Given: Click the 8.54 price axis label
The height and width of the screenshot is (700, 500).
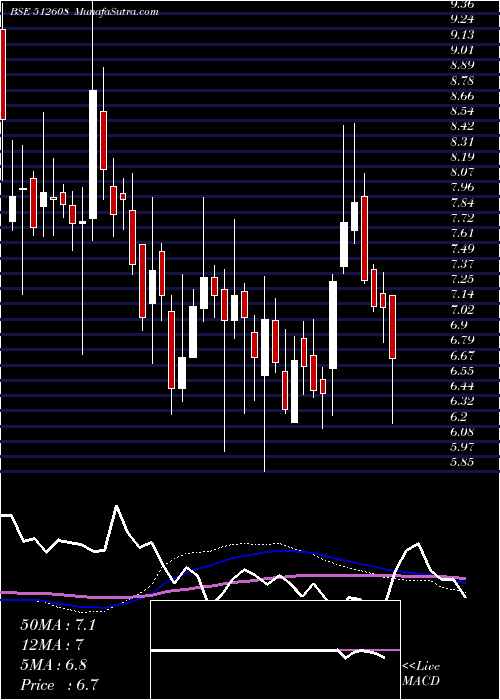Looking at the screenshot, I should pos(462,111).
